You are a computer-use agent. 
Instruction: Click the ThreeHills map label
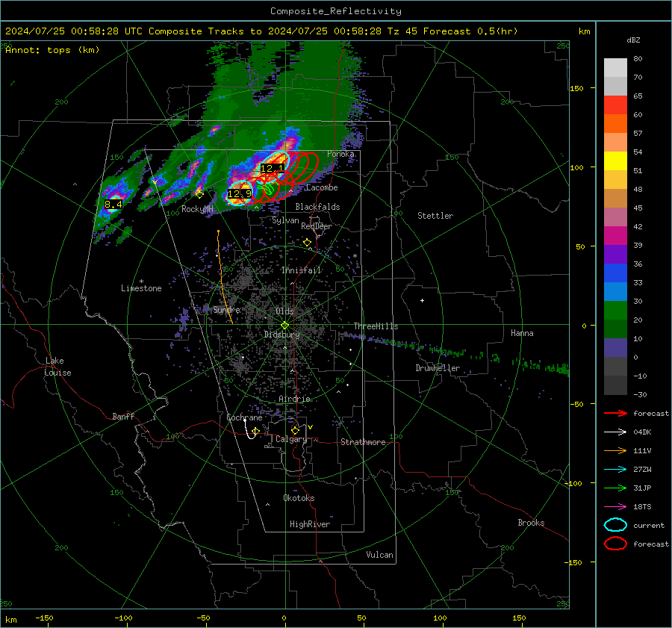click(376, 326)
